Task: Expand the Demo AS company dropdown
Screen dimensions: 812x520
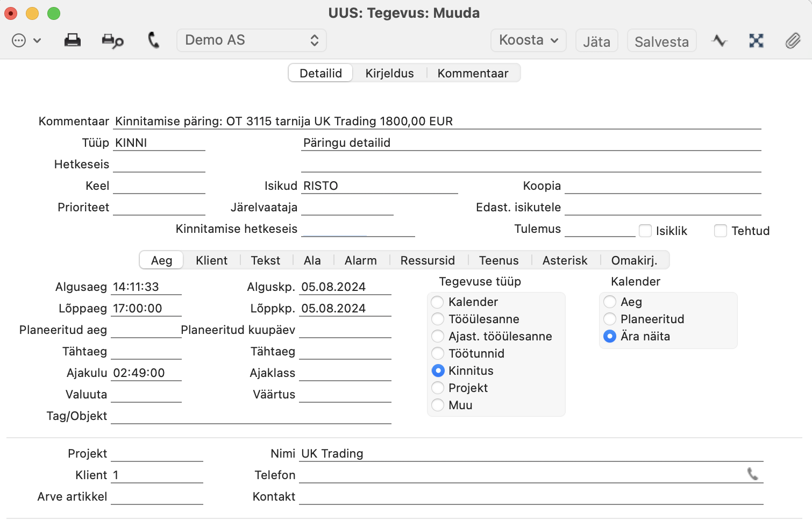Action: tap(252, 40)
